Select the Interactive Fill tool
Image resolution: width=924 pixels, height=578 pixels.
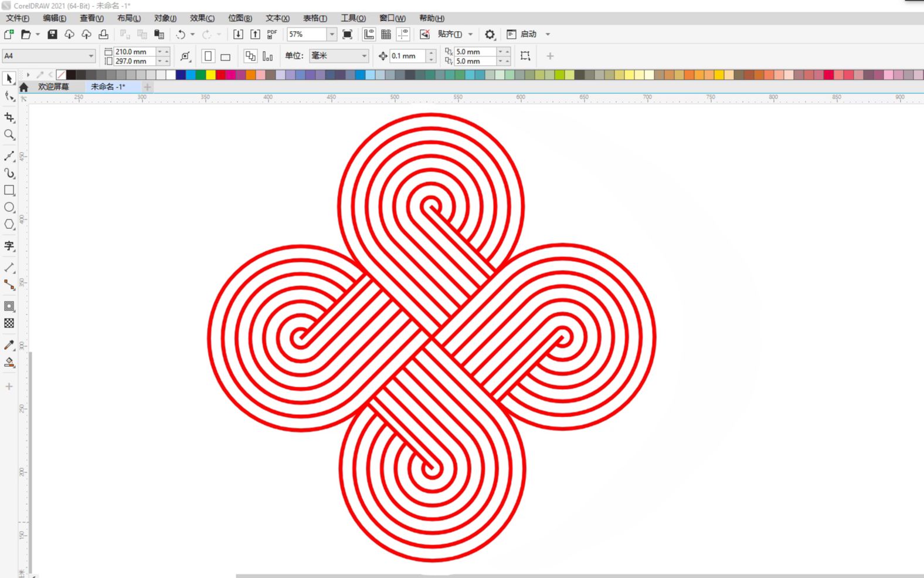(x=9, y=362)
